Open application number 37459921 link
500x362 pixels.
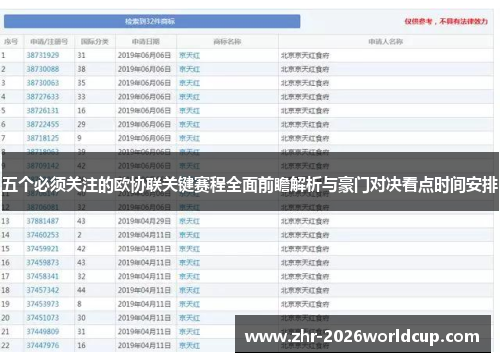coord(43,249)
